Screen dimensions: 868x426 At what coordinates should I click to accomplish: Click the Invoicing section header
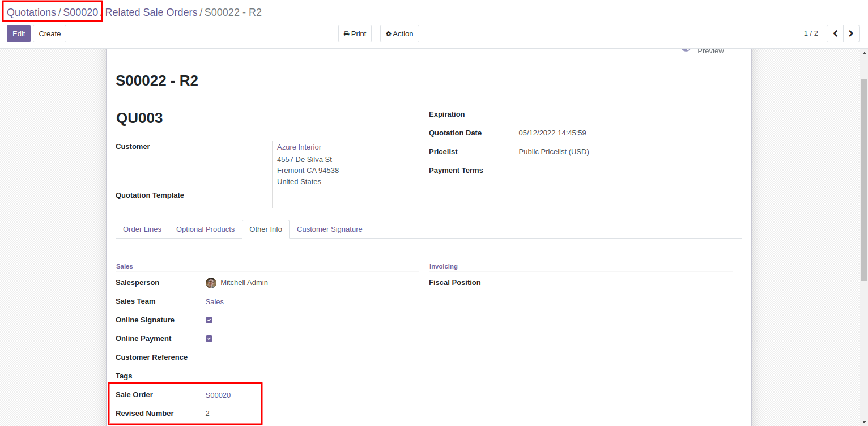click(x=444, y=266)
